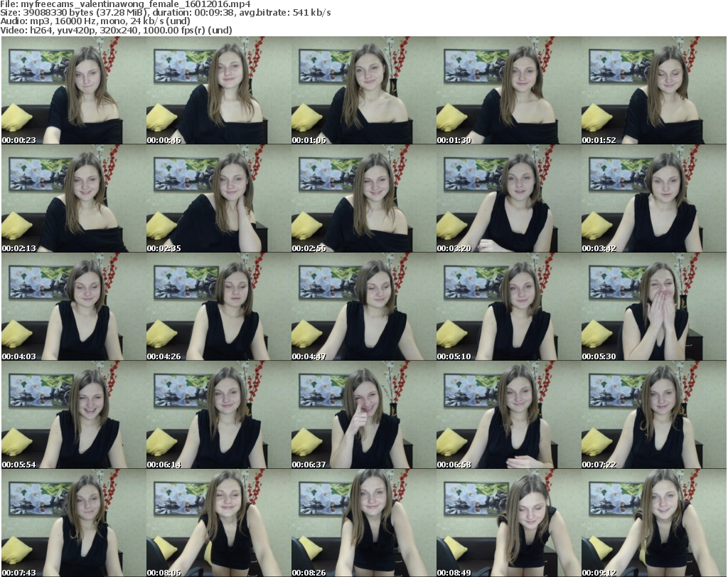Select the thumbnail frame at 00:01:06
Screen dimensions: 728x577
(363, 90)
